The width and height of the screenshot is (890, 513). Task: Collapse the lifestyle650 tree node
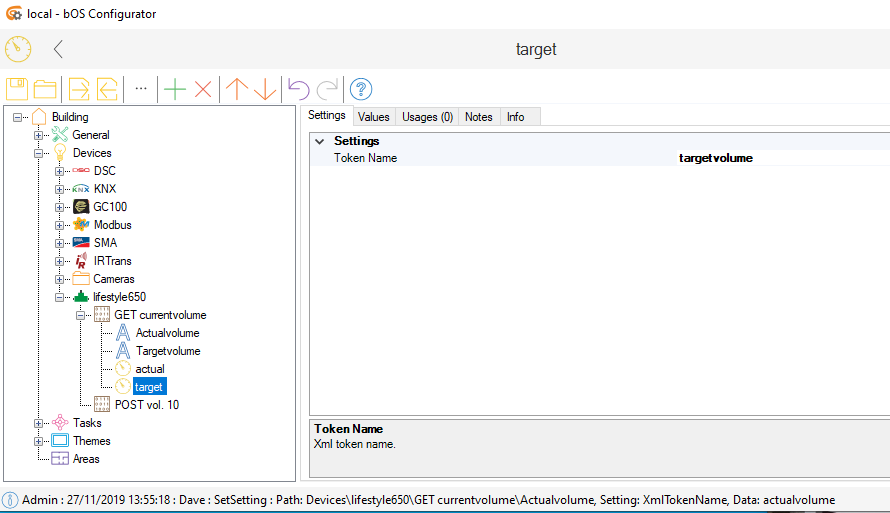pyautogui.click(x=60, y=297)
